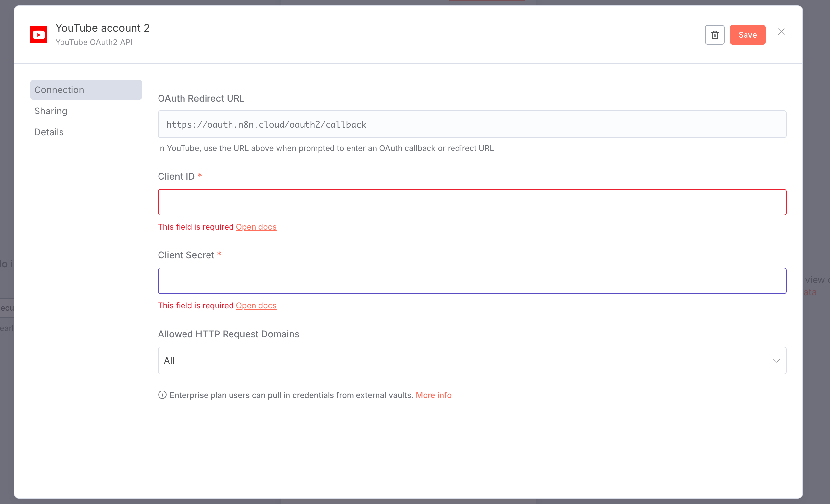Select the OAuth Redirect URL box
830x504 pixels.
[x=472, y=124]
